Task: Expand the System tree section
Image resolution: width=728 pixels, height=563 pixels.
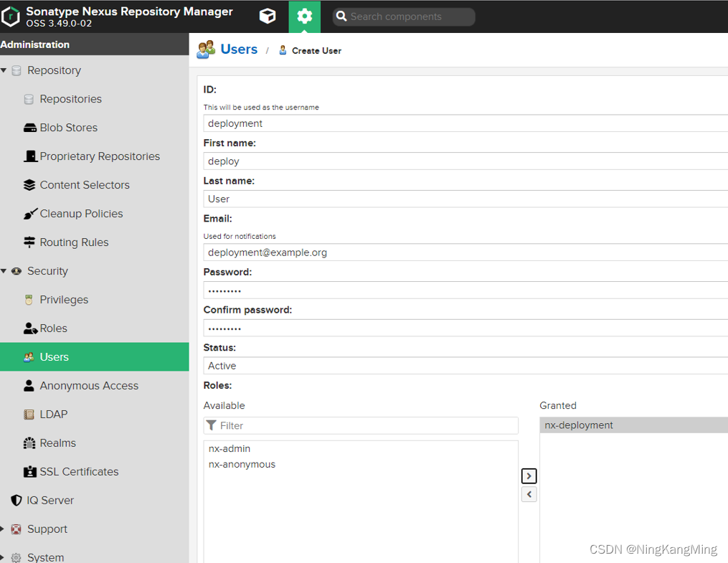Action: click(2, 557)
